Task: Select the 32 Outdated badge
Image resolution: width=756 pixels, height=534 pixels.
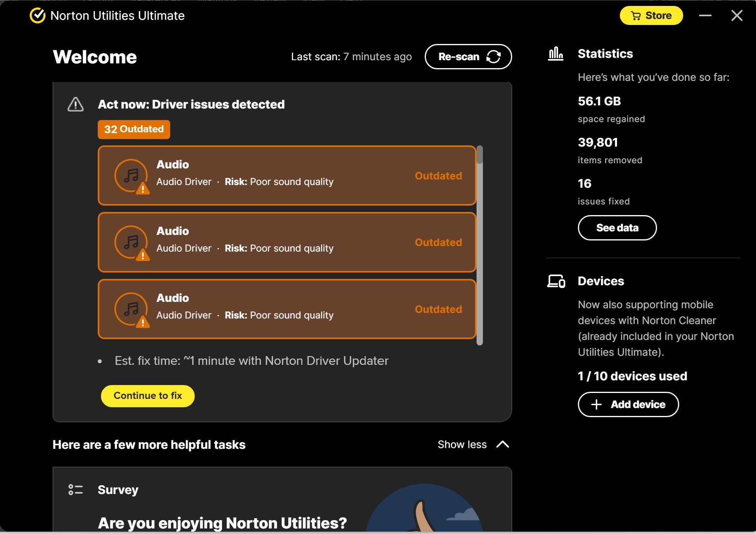Action: click(134, 130)
